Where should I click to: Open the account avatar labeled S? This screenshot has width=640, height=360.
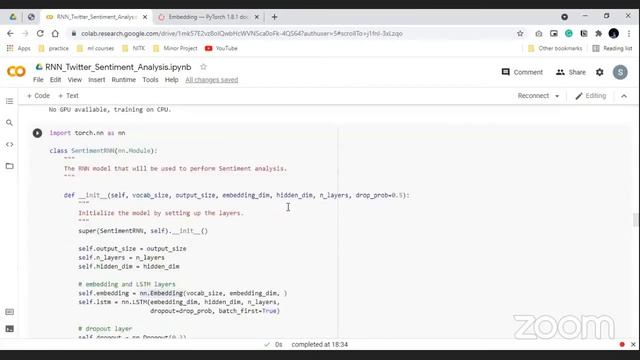[x=620, y=72]
